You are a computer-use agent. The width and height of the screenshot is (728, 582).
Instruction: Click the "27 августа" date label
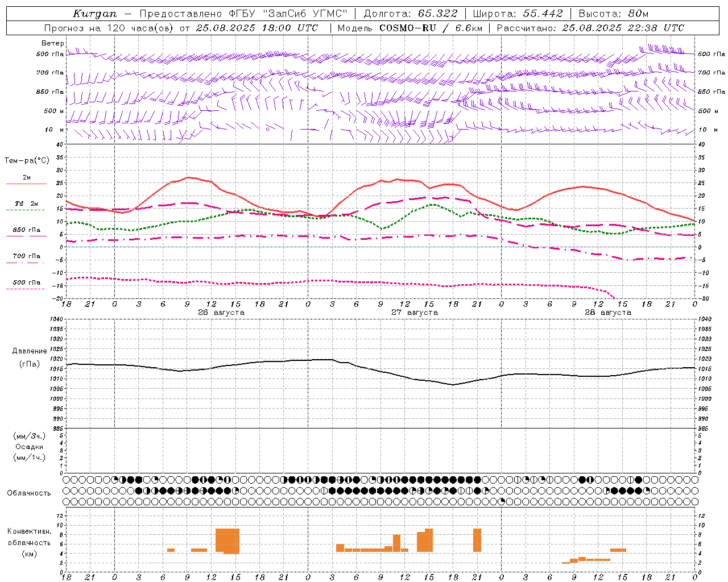(x=415, y=313)
